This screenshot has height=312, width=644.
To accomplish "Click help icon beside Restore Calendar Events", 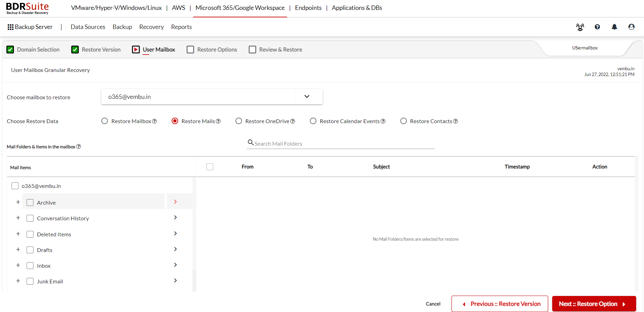I will [x=383, y=121].
